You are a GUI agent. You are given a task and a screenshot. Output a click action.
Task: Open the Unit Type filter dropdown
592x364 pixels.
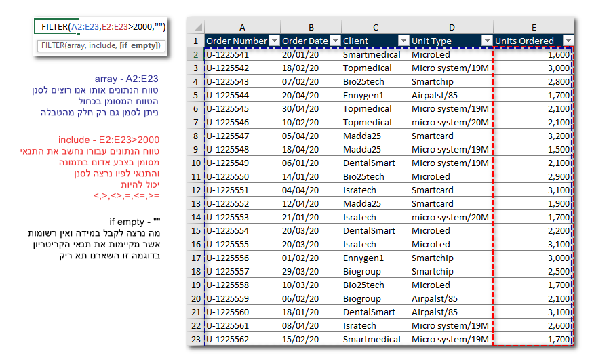pos(487,41)
